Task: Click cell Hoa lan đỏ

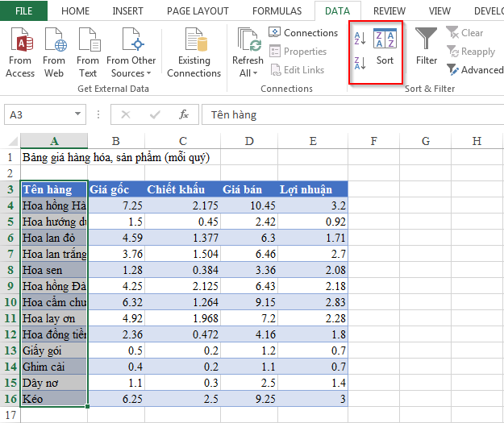Action: (x=54, y=238)
